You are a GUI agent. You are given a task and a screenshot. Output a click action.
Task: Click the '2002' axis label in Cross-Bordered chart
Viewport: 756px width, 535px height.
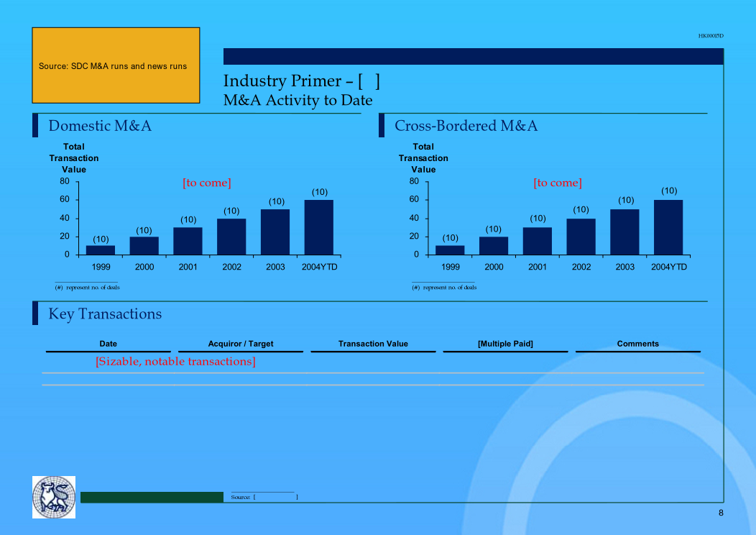coord(581,267)
